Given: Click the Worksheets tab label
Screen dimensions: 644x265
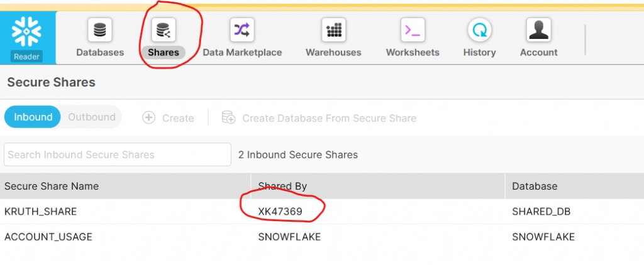Looking at the screenshot, I should (x=413, y=53).
